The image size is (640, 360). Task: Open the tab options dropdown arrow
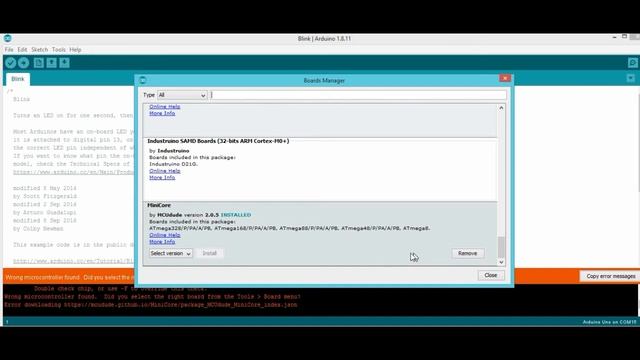[631, 78]
